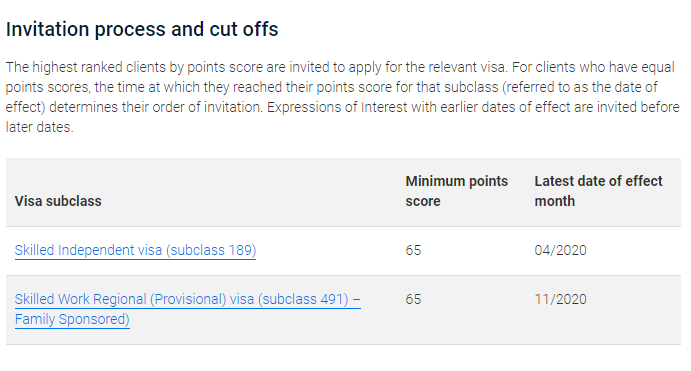Click the 04/2020 date cell
The height and width of the screenshot is (371, 691).
[561, 250]
